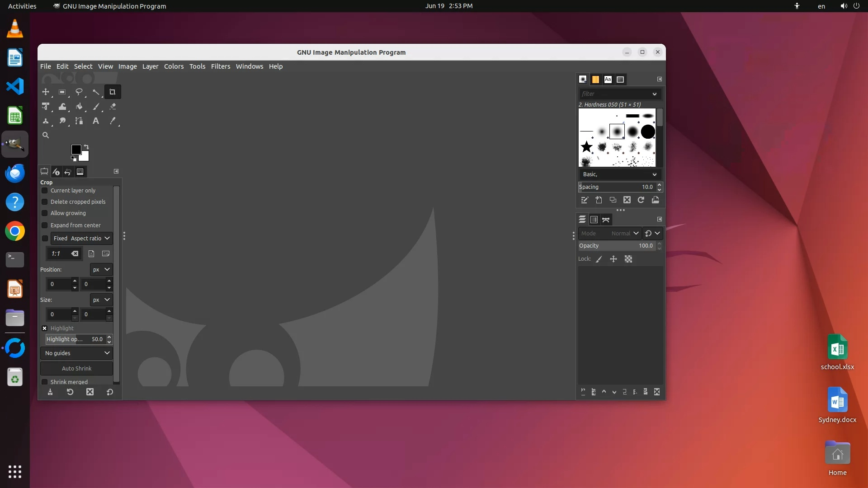Enable Current layer only checkbox
Viewport: 868px width, 488px height.
point(45,191)
